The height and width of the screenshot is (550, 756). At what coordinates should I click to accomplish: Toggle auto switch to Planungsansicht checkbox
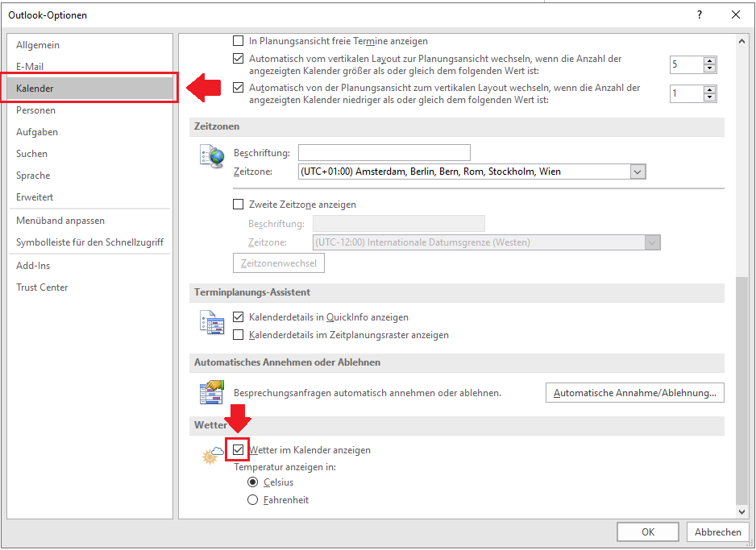(x=239, y=58)
